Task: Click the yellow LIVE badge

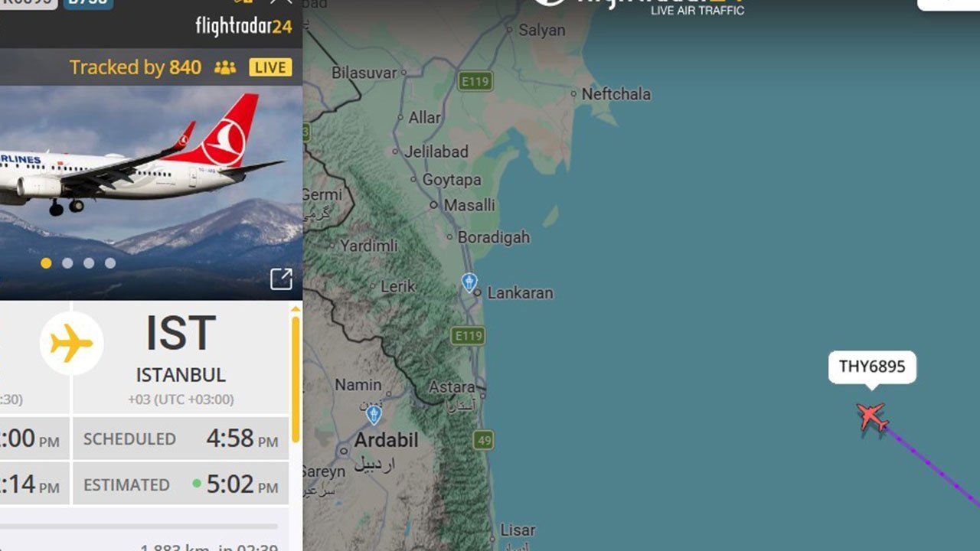Action: (x=270, y=67)
